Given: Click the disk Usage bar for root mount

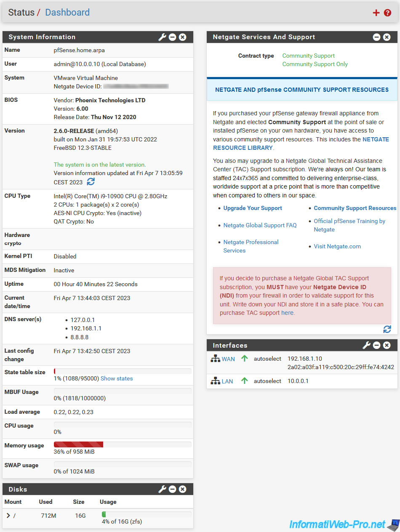Looking at the screenshot, I should coord(147,514).
